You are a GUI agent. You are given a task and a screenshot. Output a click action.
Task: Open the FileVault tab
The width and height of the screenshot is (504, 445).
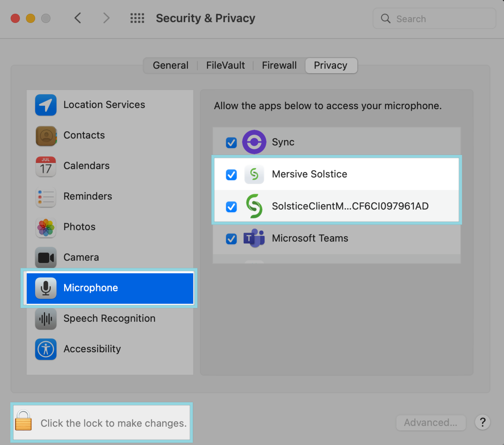pos(225,66)
